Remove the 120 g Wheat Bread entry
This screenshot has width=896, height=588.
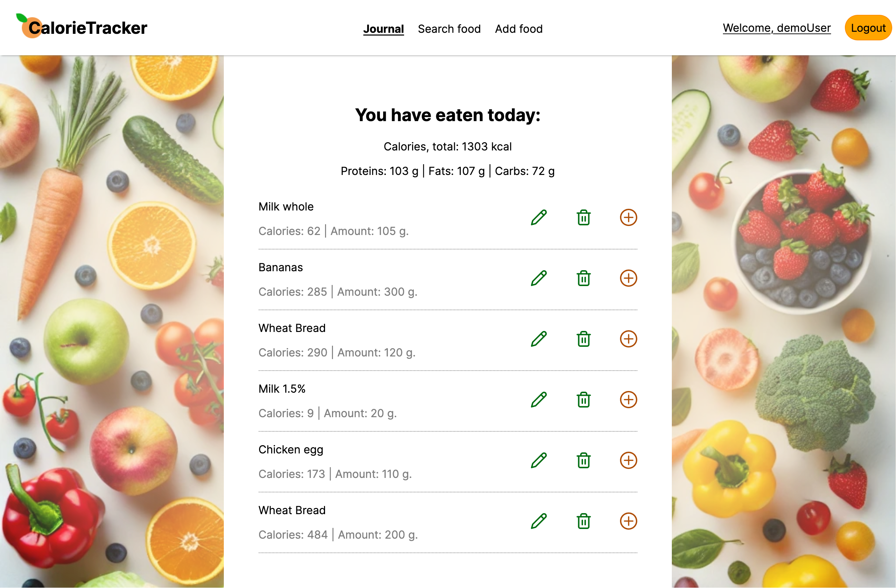click(x=583, y=339)
